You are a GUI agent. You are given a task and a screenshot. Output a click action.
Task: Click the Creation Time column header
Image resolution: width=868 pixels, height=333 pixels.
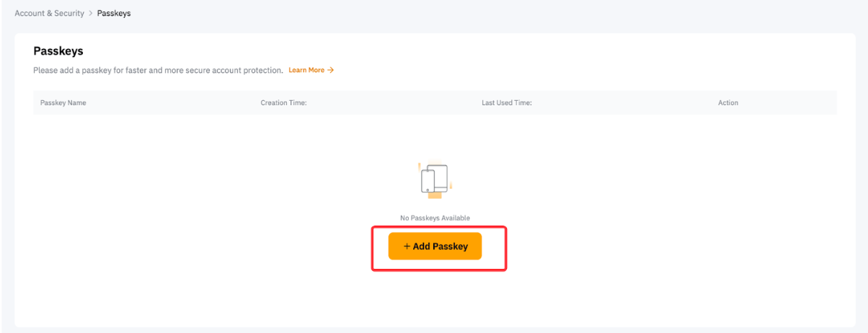click(284, 103)
